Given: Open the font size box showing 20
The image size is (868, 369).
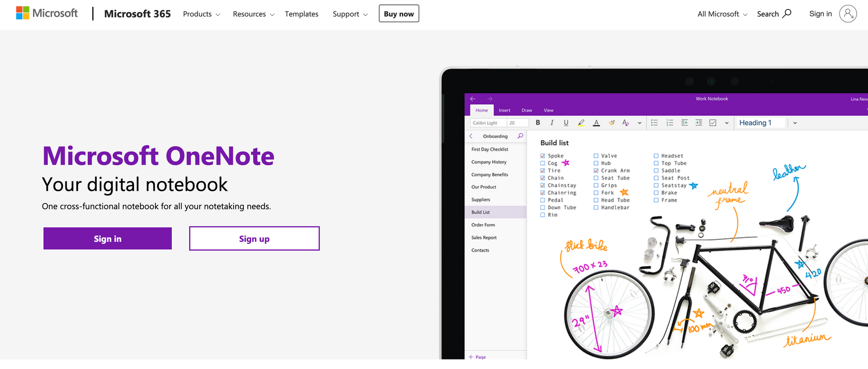Looking at the screenshot, I should point(518,123).
